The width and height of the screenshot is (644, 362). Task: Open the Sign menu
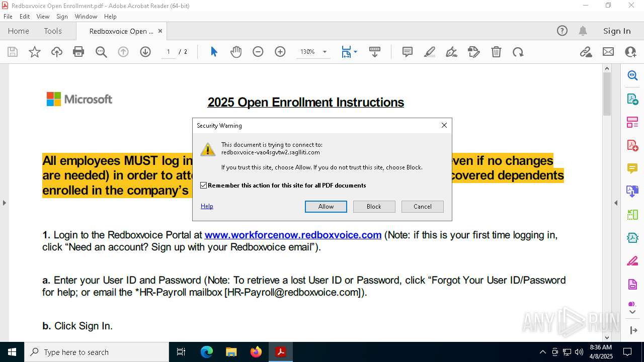(62, 17)
